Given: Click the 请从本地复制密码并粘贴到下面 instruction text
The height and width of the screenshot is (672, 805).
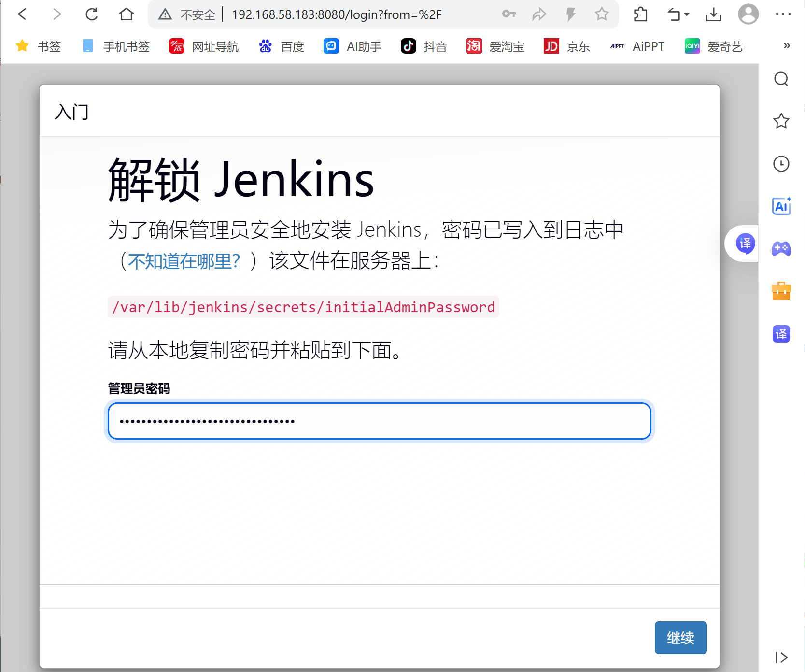Looking at the screenshot, I should tap(254, 350).
